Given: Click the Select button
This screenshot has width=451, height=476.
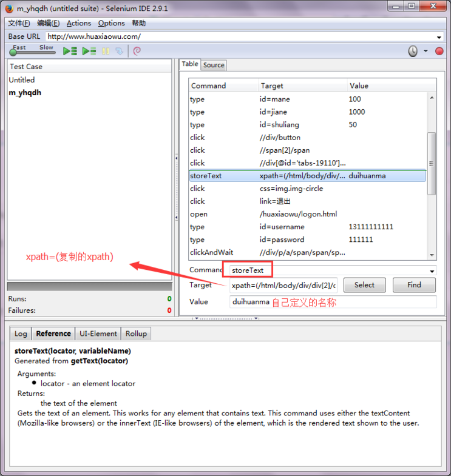Looking at the screenshot, I should pyautogui.click(x=364, y=285).
